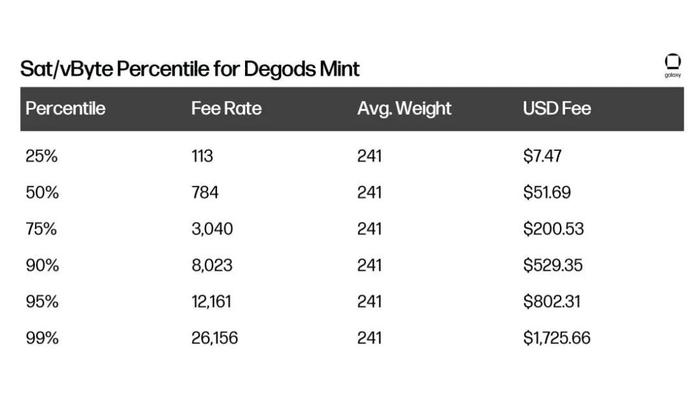Click the Galaxy logo icon
Viewport: 700px width, 394px height.
coord(672,66)
